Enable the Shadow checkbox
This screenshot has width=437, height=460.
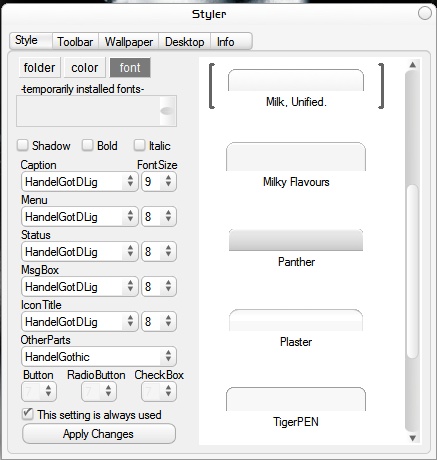23,145
